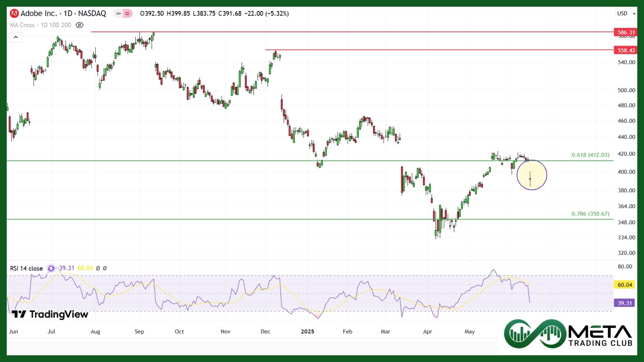The width and height of the screenshot is (644, 362).
Task: Click the Jul label on time axis
Action: (51, 331)
